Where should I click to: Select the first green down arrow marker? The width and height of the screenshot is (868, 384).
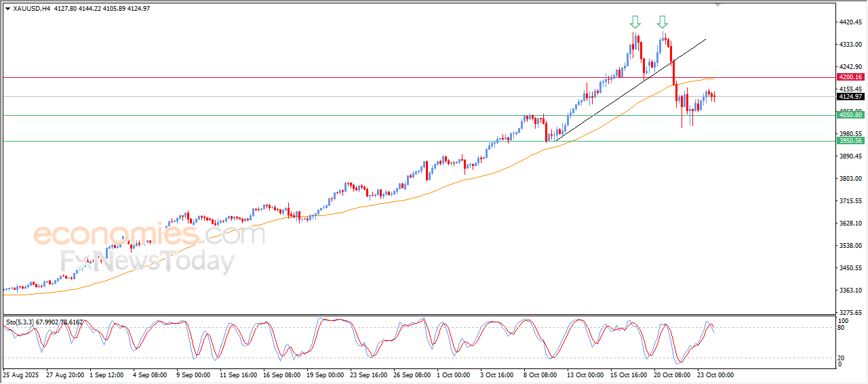pyautogui.click(x=635, y=22)
